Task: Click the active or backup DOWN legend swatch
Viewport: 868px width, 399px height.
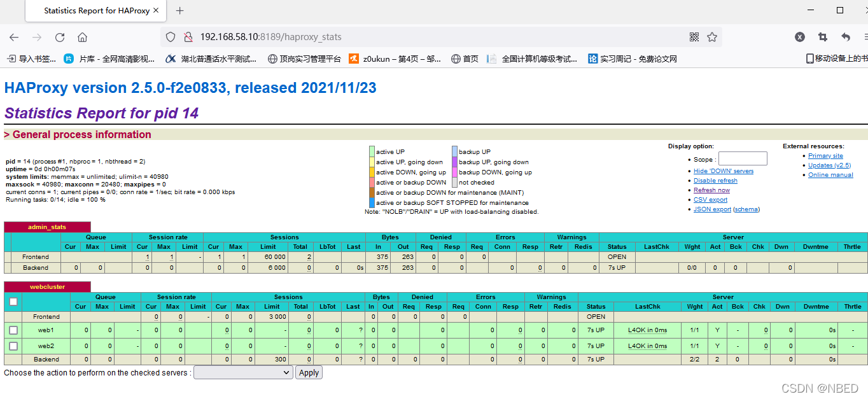Action: [x=372, y=182]
